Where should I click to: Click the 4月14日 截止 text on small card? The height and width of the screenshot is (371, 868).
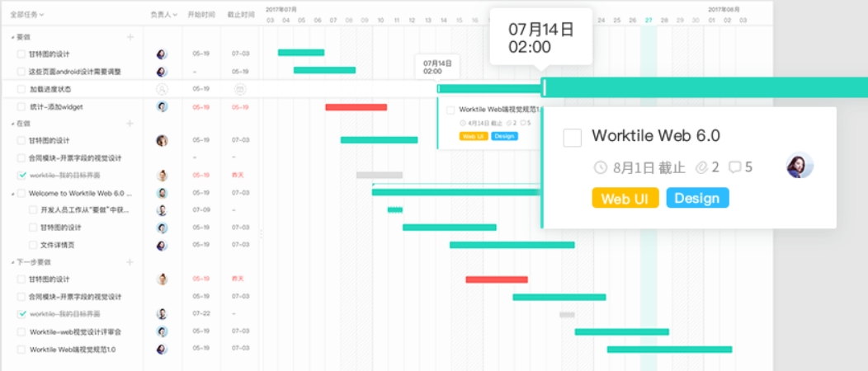[485, 124]
